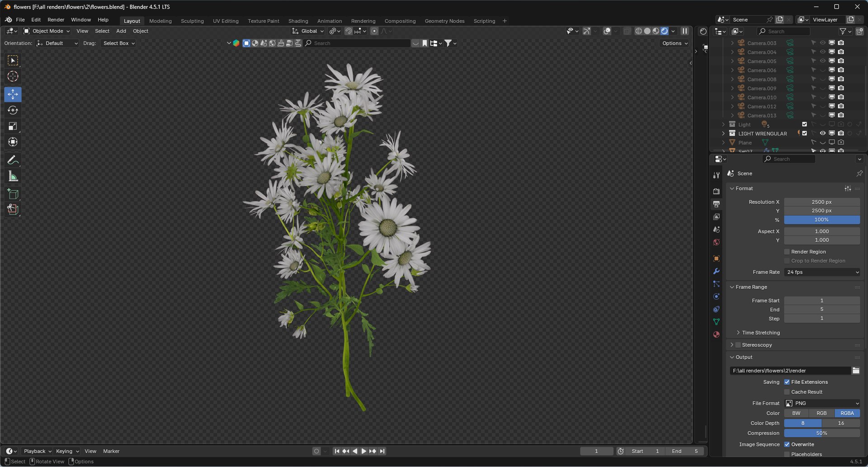Set color mode to RGB
This screenshot has height=467, width=868.
click(821, 413)
